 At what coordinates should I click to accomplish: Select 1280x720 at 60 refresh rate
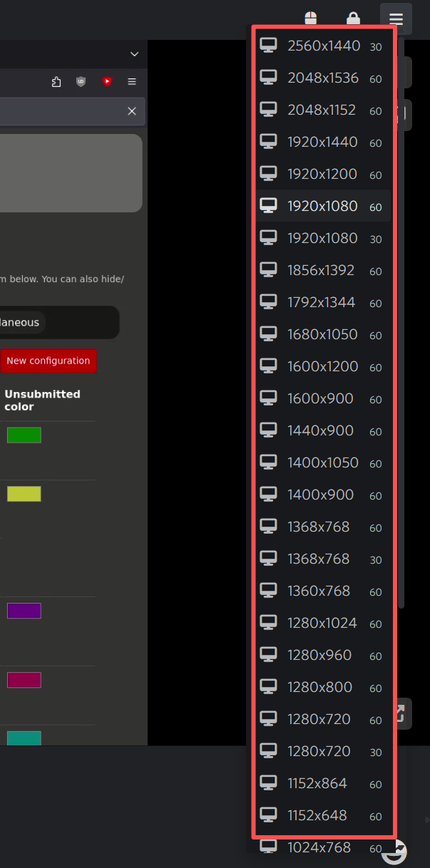click(323, 720)
